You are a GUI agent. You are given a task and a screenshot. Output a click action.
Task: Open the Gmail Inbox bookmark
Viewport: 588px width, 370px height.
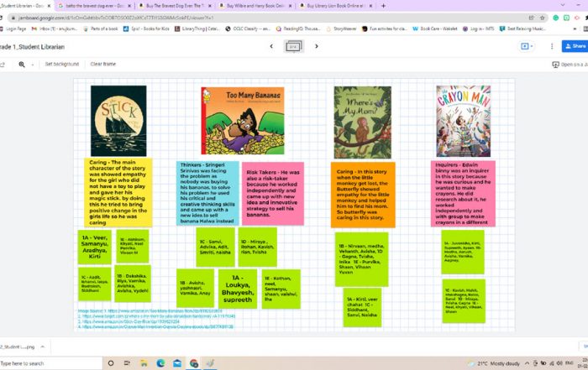(55, 29)
